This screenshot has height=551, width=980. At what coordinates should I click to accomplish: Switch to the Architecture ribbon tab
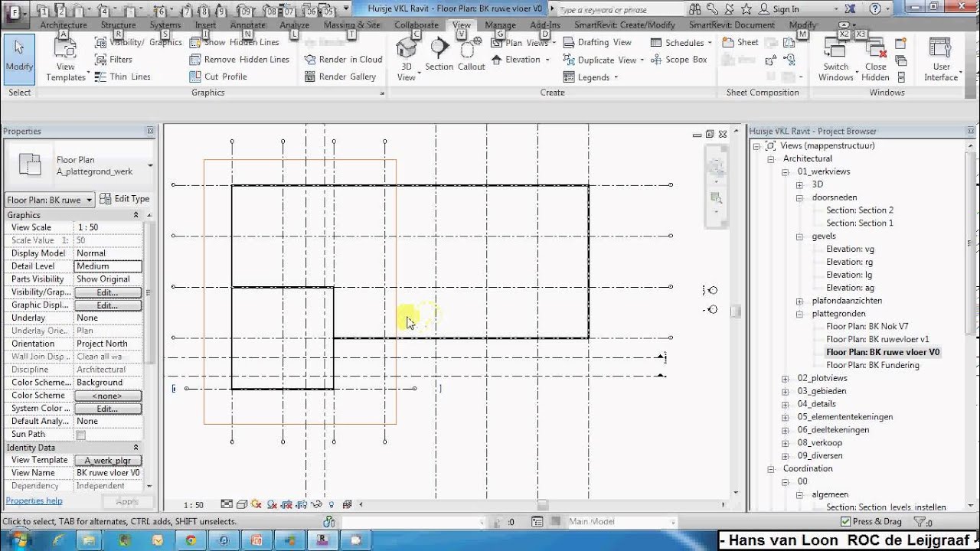point(64,24)
